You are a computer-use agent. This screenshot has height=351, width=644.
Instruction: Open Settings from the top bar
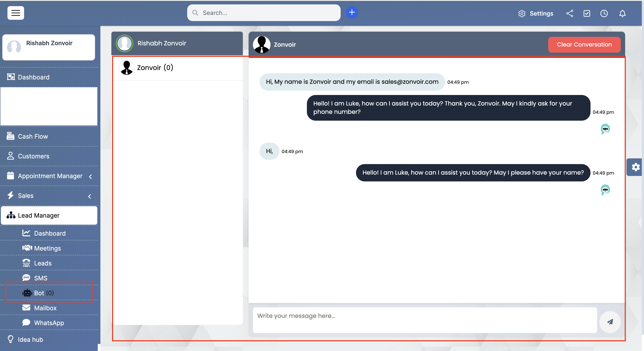535,14
